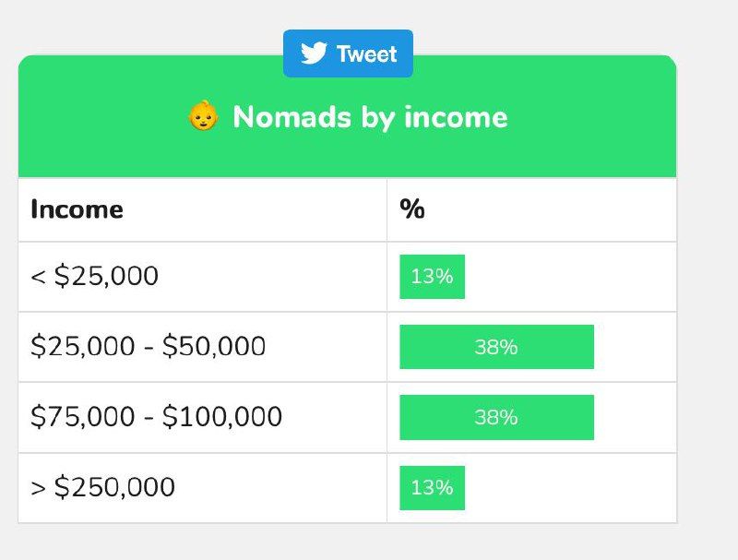Select the "$25,000 - $50,000" row label
This screenshot has width=738, height=560.
(x=148, y=346)
